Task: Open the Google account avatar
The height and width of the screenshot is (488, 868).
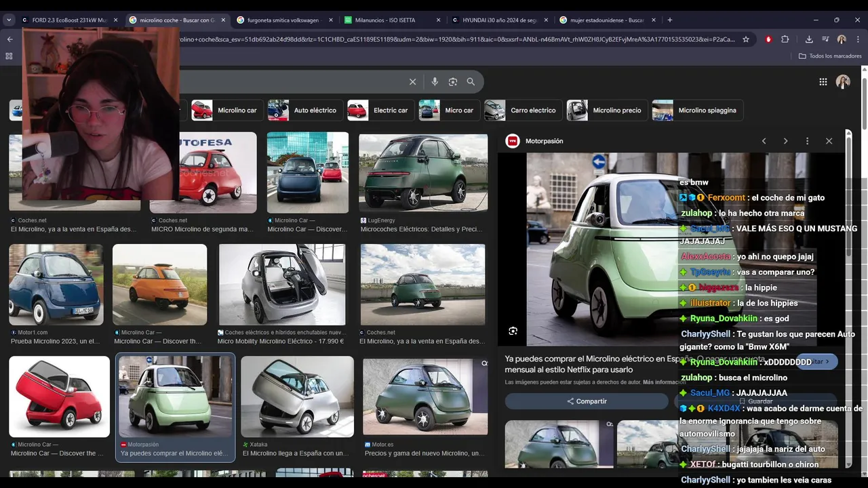Action: coord(843,81)
